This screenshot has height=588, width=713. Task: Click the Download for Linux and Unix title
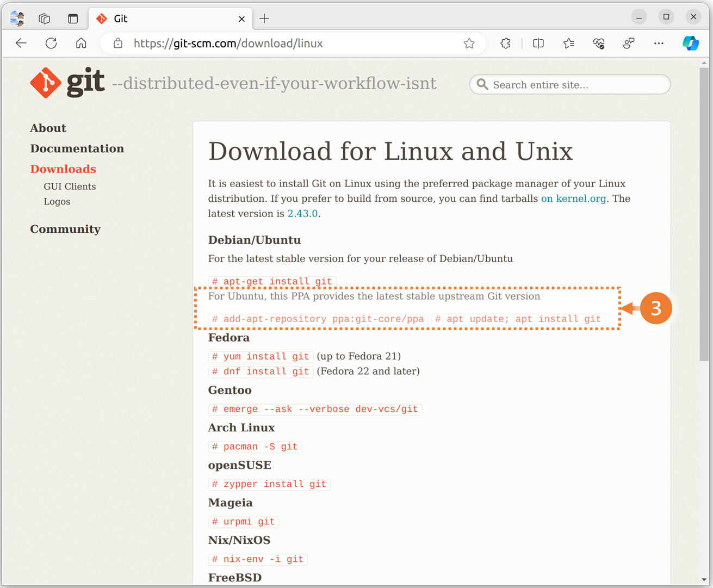(390, 151)
